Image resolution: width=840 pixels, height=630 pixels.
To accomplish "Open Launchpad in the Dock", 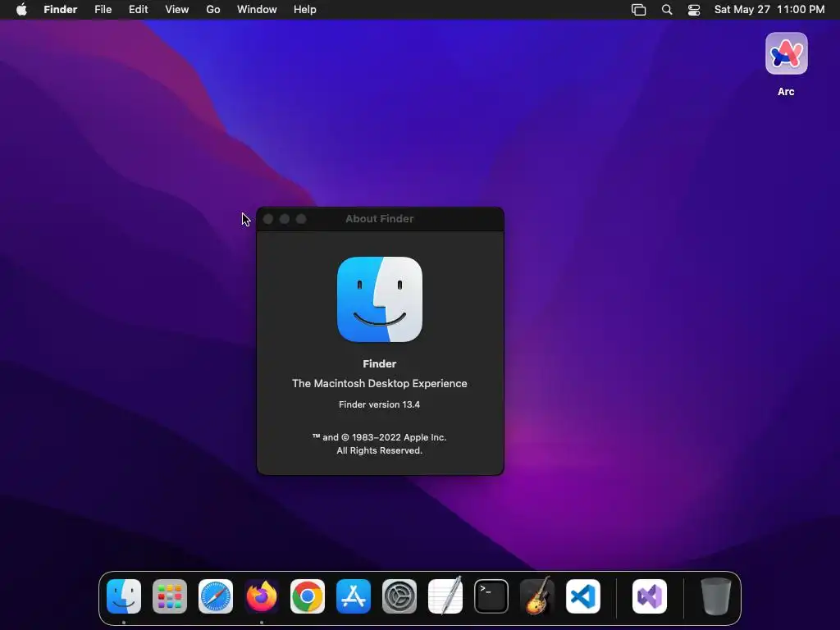I will 170,596.
